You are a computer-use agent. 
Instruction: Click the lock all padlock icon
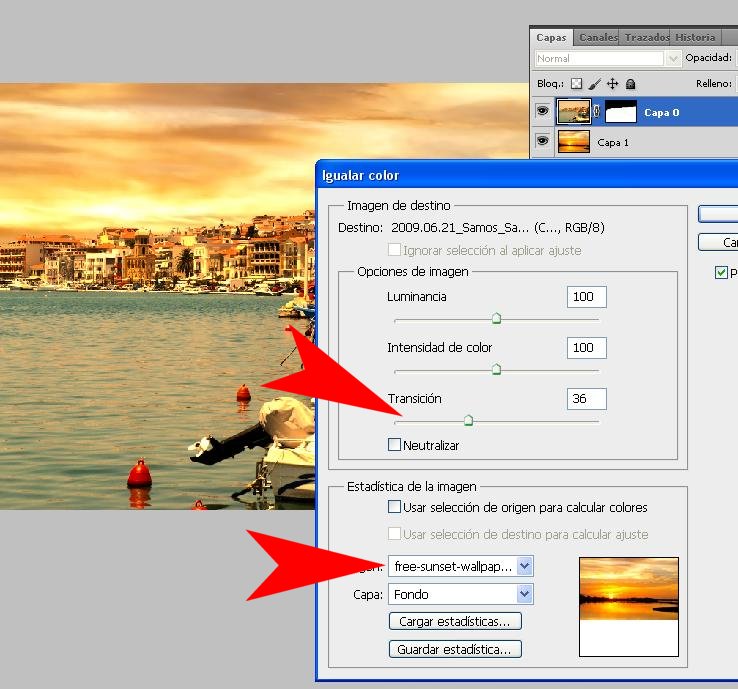(x=630, y=84)
